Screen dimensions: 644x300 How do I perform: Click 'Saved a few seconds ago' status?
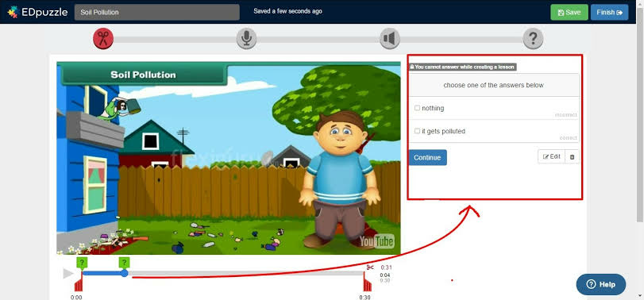pyautogui.click(x=288, y=11)
